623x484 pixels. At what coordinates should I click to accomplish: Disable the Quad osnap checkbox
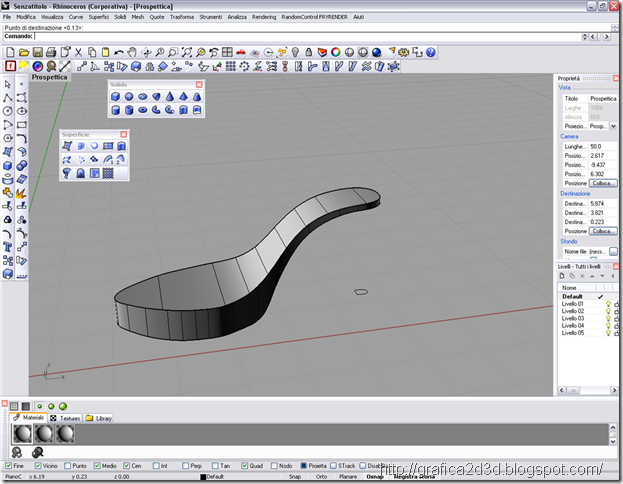[x=245, y=465]
